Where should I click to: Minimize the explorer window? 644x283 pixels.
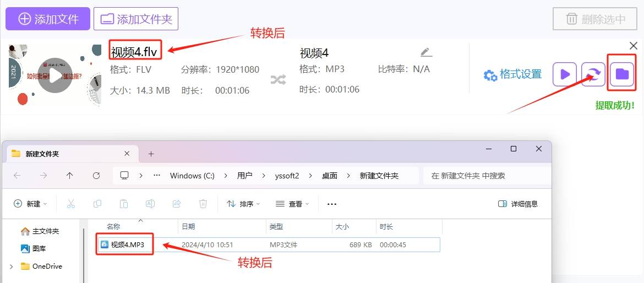pos(488,149)
